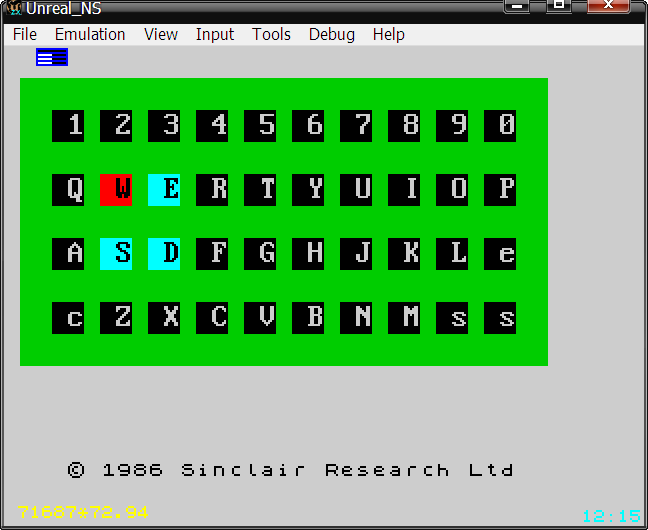The height and width of the screenshot is (530, 648).
Task: Click the 1986 Sinclair Research Ltd text
Action: pos(308,470)
